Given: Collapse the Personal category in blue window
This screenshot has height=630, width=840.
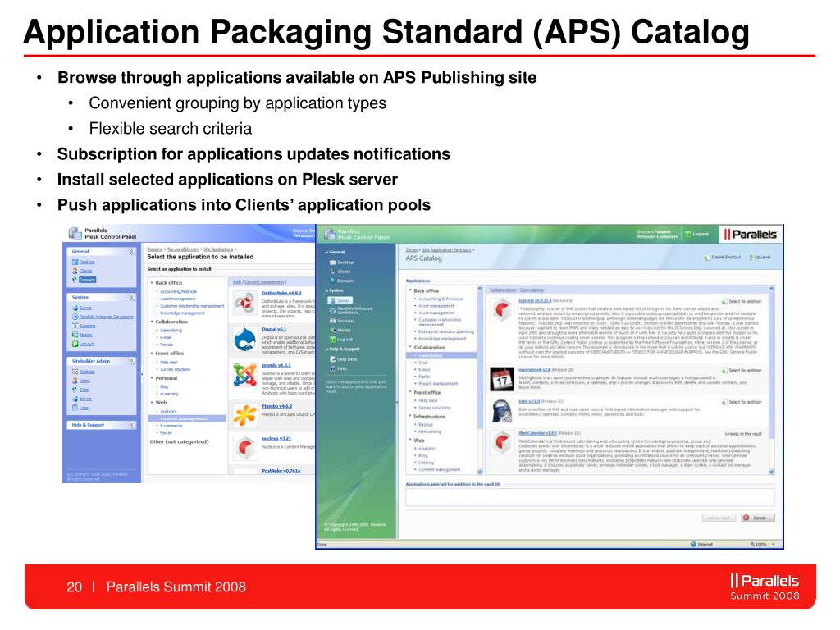Looking at the screenshot, I should (152, 377).
